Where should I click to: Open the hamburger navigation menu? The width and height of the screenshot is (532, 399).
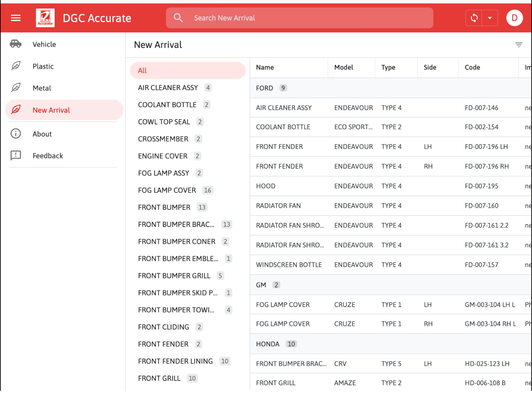point(16,18)
